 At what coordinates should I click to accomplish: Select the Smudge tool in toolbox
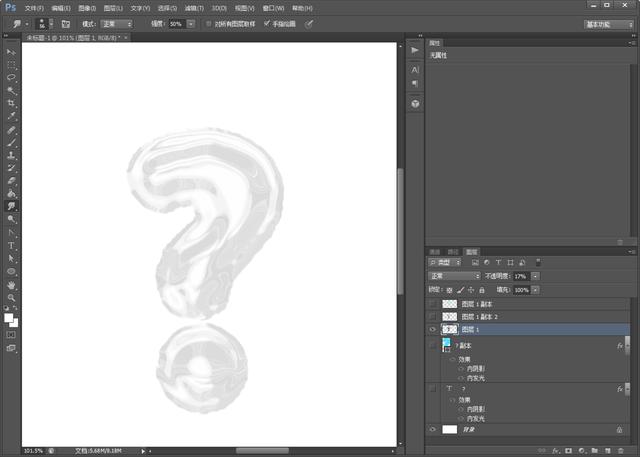click(11, 206)
